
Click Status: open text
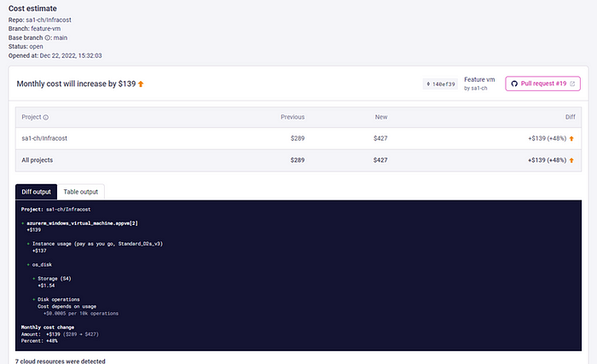[26, 46]
